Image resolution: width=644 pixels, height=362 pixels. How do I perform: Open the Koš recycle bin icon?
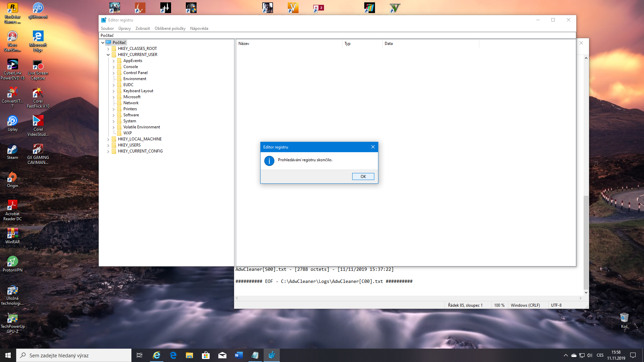pyautogui.click(x=624, y=318)
